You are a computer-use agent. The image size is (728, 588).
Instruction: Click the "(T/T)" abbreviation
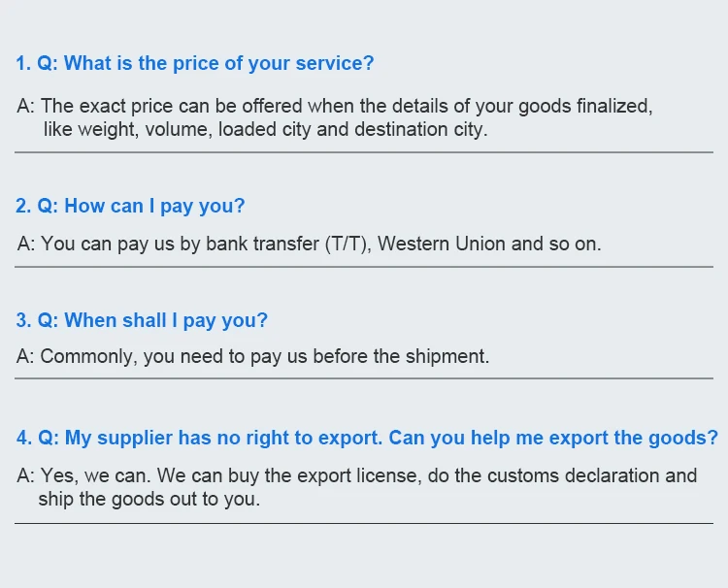(x=347, y=244)
